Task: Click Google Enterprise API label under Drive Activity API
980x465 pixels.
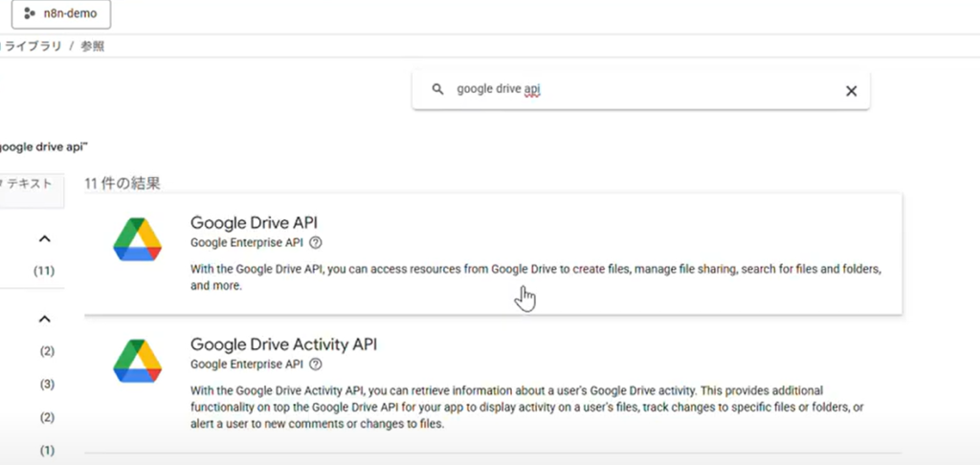Action: [247, 364]
